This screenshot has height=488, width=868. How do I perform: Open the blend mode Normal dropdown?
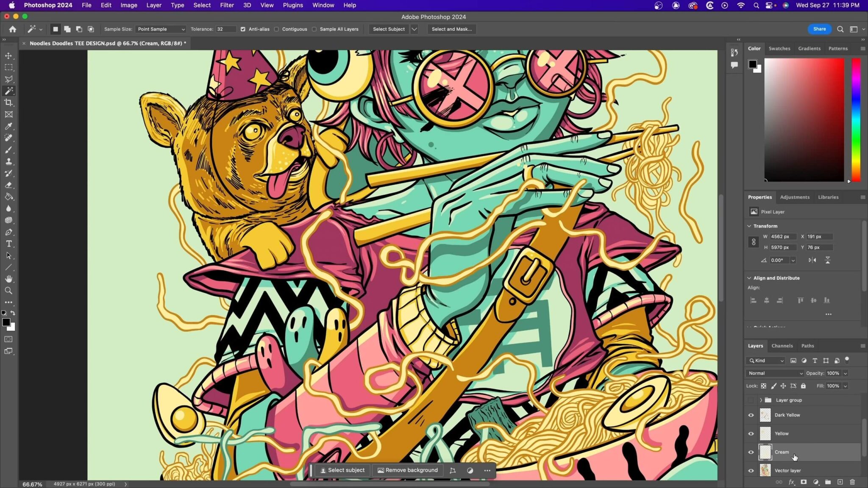(x=775, y=373)
